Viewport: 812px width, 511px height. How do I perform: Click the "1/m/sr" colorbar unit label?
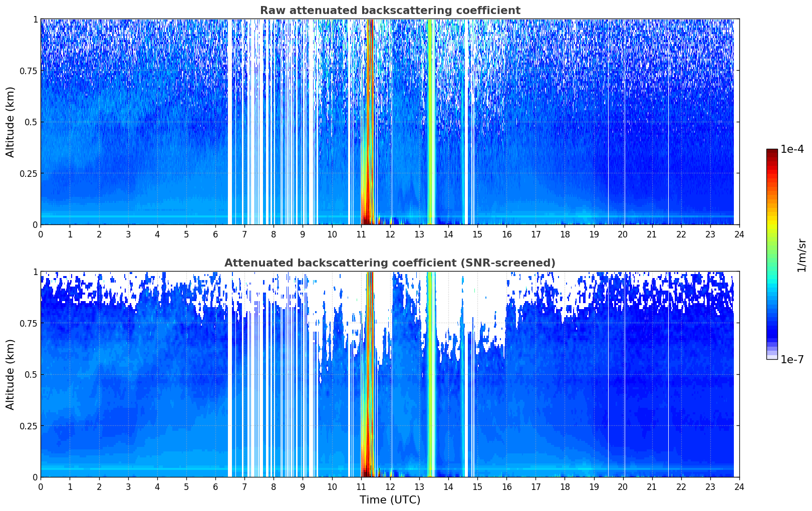click(x=801, y=254)
